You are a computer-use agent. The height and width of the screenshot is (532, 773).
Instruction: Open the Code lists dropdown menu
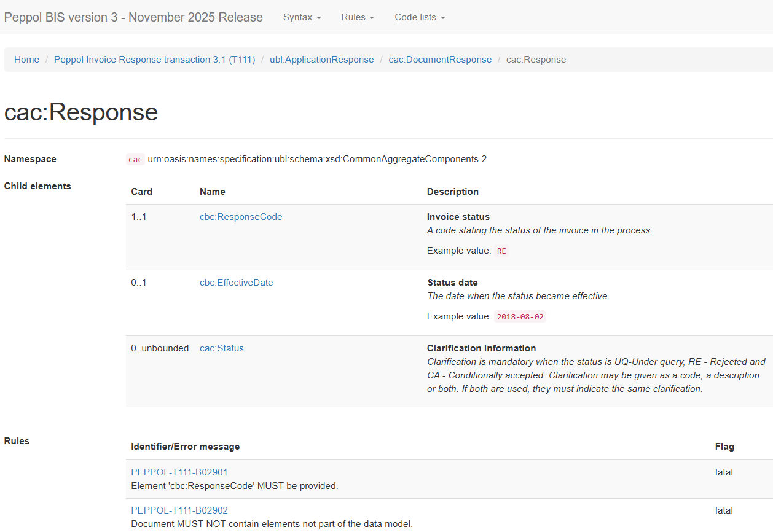coord(420,17)
